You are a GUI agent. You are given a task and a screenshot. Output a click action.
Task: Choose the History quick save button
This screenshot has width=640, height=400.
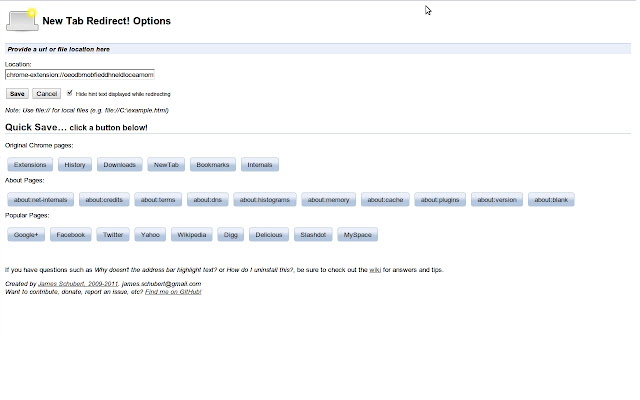75,165
